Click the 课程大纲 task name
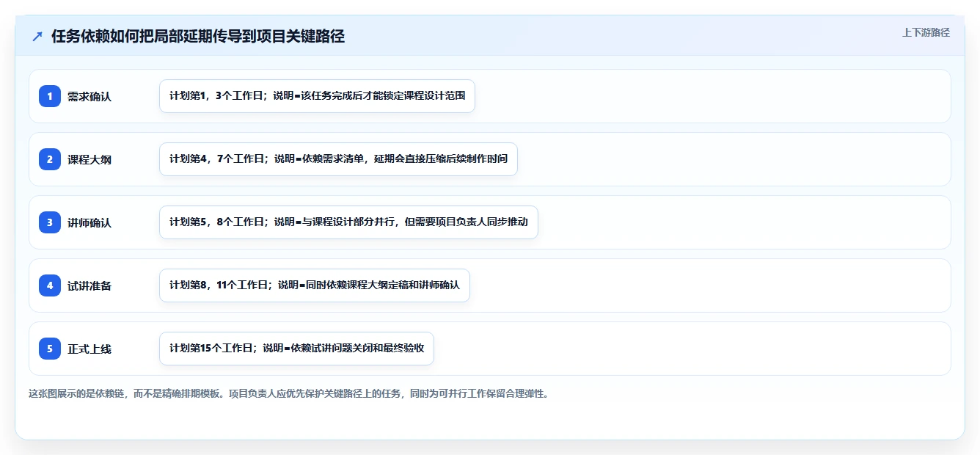Image resolution: width=980 pixels, height=455 pixels. tap(89, 159)
